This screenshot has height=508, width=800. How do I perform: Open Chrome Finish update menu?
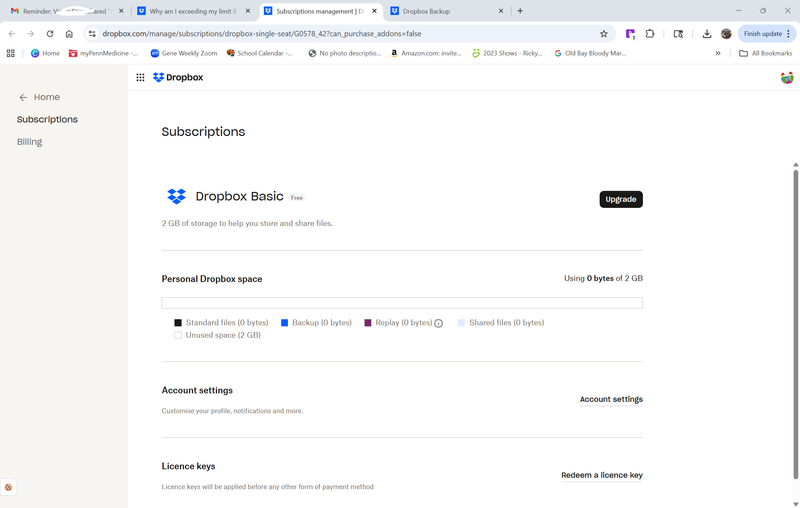click(767, 33)
